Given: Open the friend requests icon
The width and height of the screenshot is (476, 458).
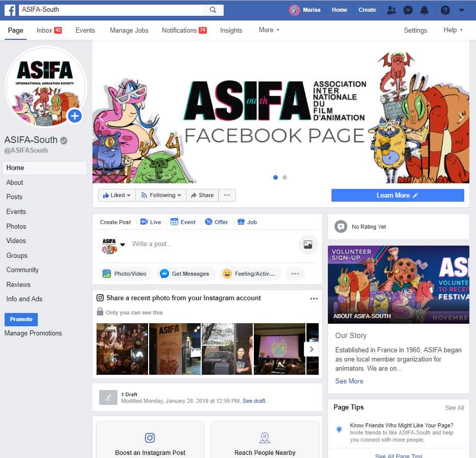Looking at the screenshot, I should (391, 10).
